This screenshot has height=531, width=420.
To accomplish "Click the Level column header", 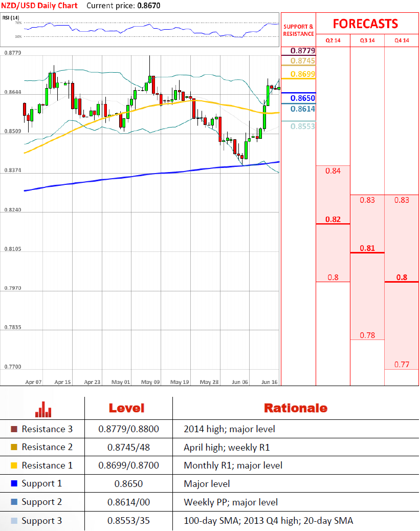I will (126, 408).
